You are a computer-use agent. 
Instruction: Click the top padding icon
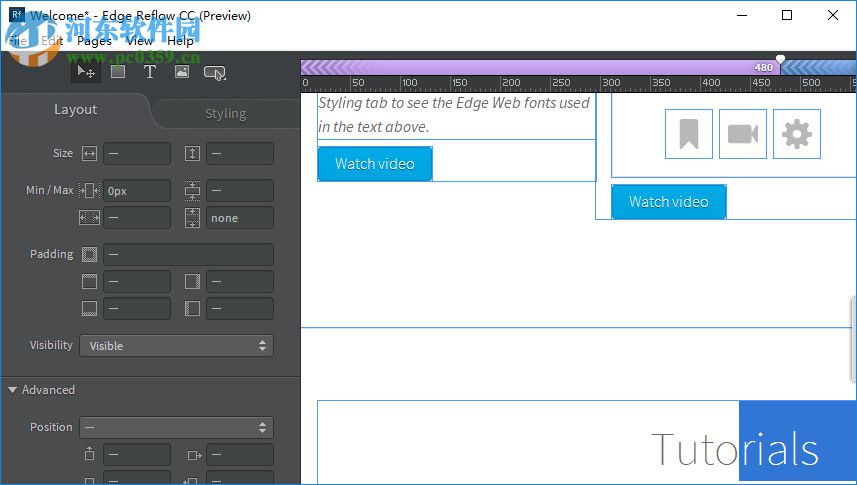89,282
